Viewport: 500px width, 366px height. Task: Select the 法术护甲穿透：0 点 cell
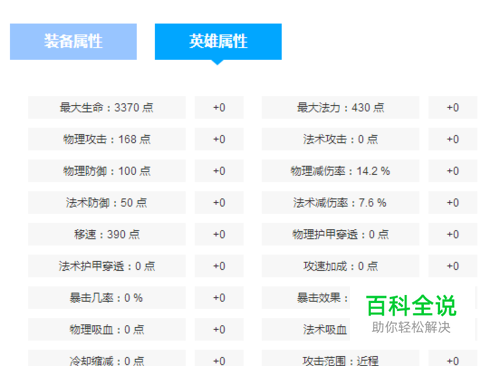coord(107,266)
